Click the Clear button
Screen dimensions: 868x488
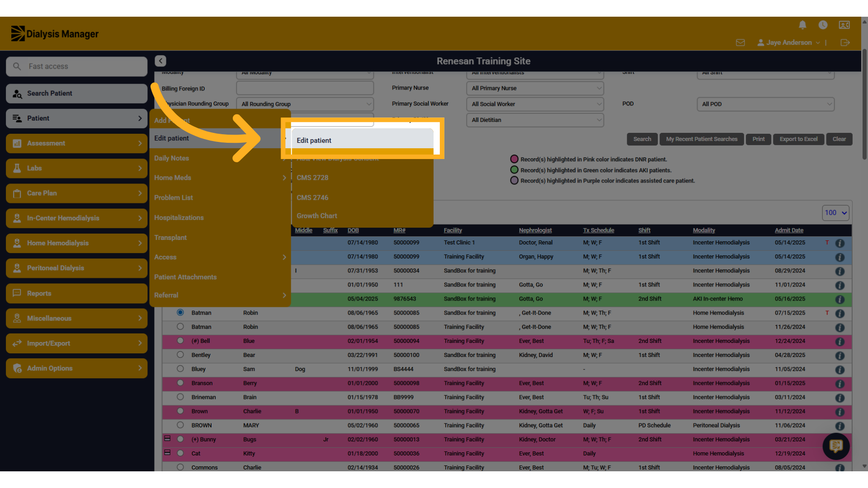[839, 139]
